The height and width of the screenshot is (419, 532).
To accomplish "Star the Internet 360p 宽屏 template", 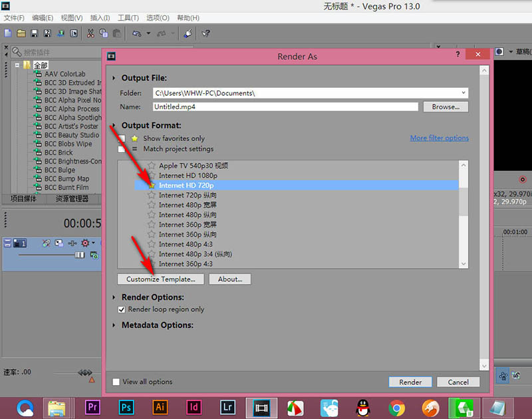I will pyautogui.click(x=152, y=225).
